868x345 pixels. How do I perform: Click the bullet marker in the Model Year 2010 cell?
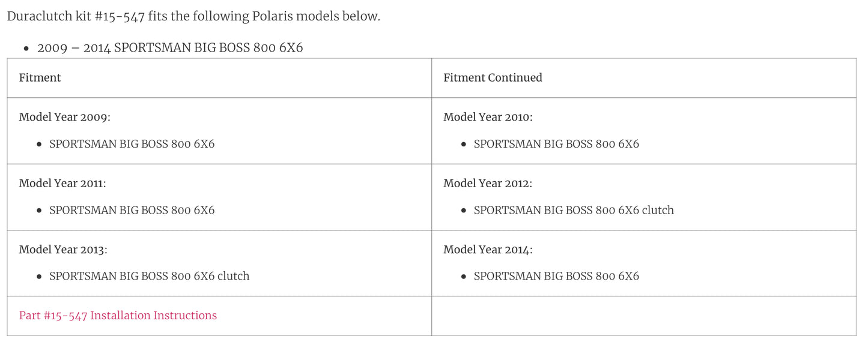(464, 145)
